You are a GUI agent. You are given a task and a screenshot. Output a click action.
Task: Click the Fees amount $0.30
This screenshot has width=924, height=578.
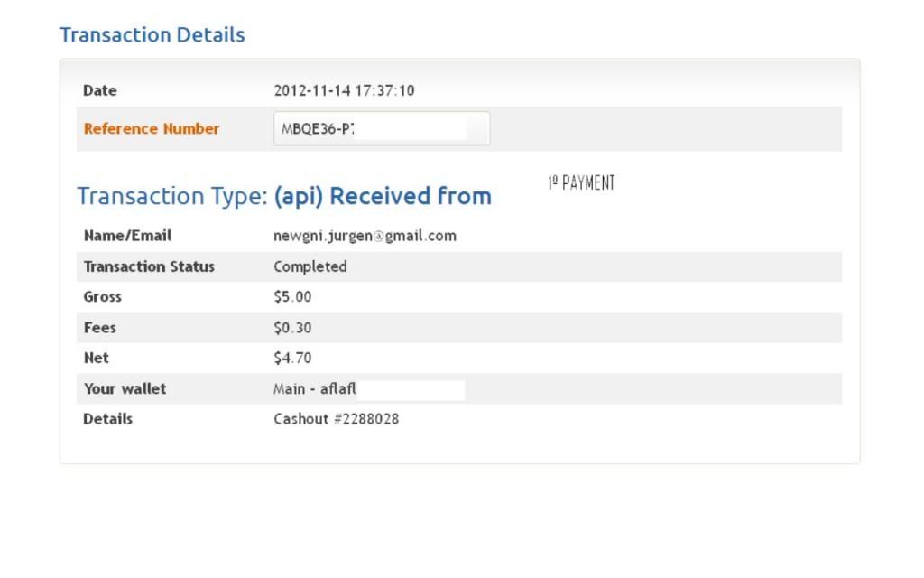pyautogui.click(x=292, y=328)
